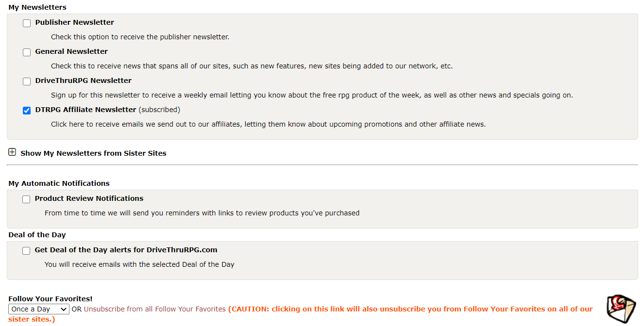Click the envelope mail icon
Screen dimensions: 644x326
[621, 309]
